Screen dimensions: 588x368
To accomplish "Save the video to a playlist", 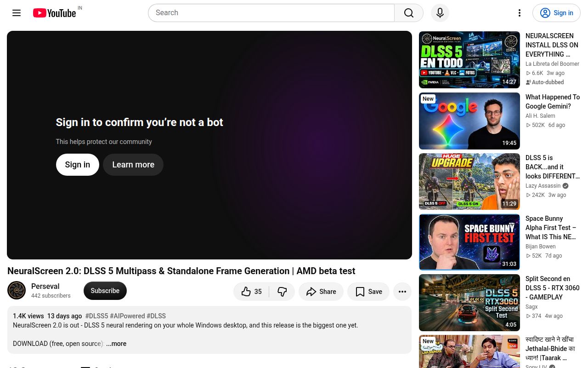I will 368,292.
